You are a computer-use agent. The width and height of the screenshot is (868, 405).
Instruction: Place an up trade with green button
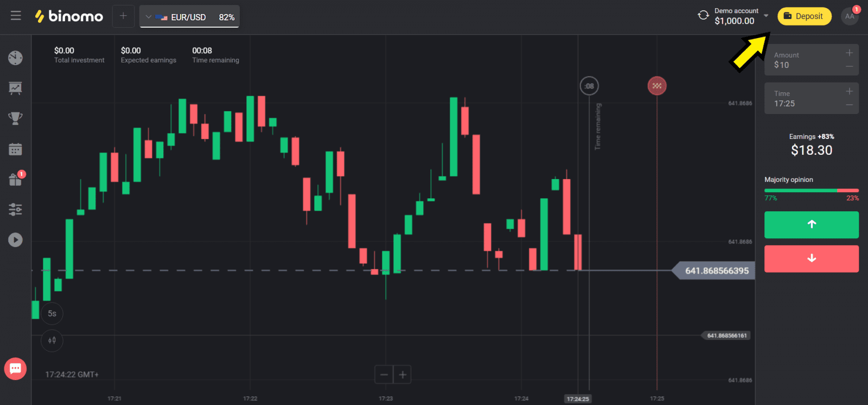tap(811, 225)
